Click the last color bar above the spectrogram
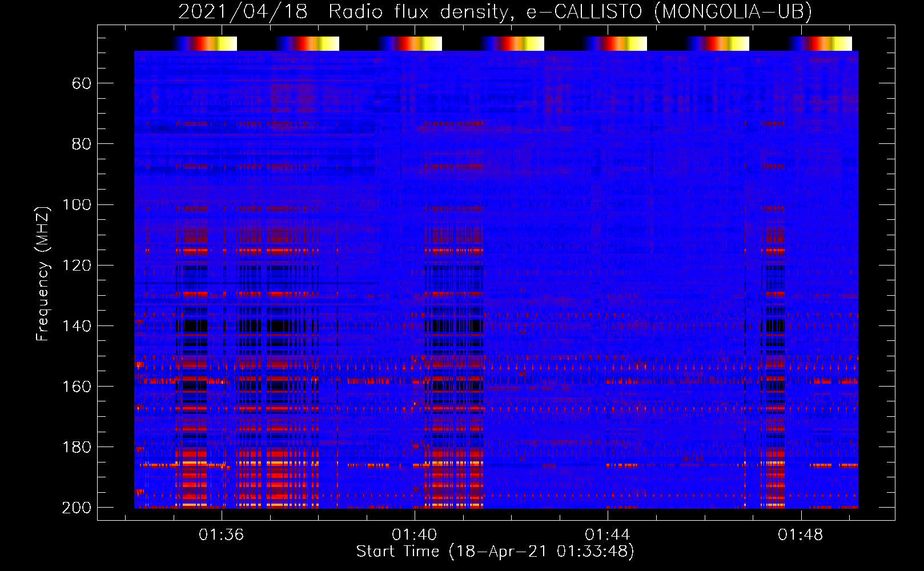 pos(819,43)
